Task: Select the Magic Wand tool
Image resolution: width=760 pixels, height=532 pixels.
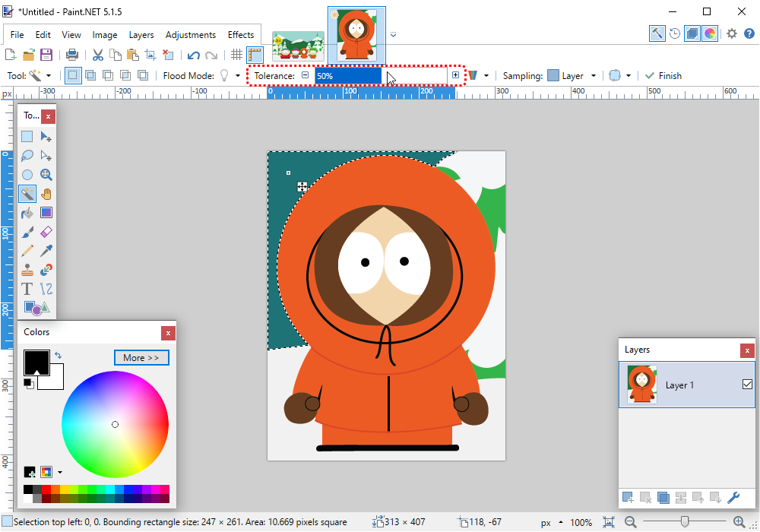Action: 27,194
